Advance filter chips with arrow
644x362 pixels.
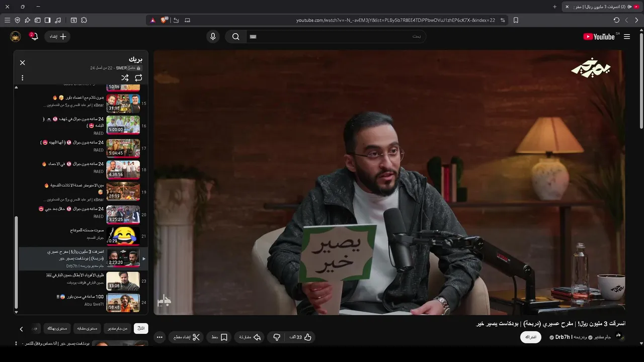click(21, 329)
